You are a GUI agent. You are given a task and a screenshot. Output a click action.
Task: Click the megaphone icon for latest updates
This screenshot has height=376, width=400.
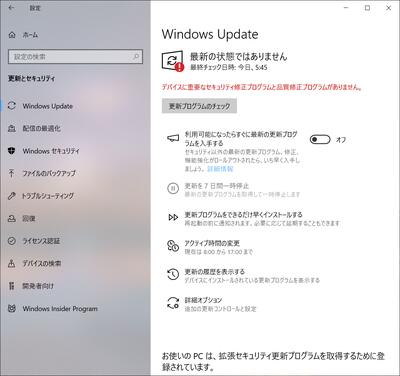click(x=173, y=138)
